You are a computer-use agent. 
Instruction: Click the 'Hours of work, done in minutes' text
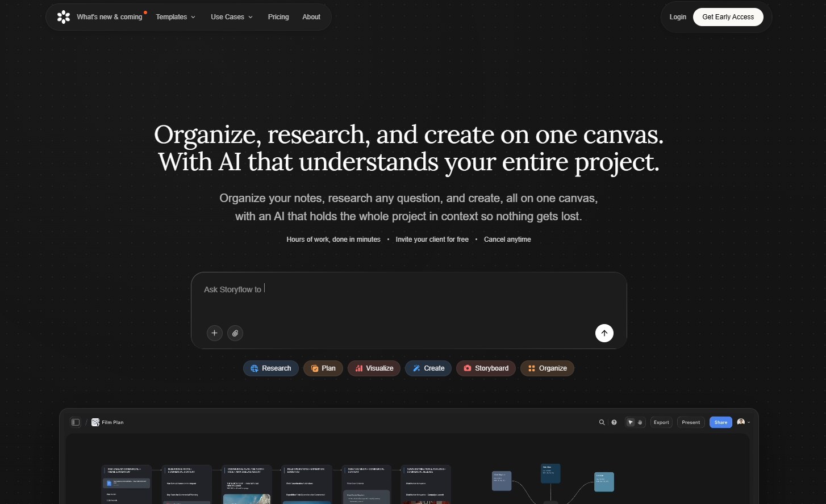click(333, 240)
